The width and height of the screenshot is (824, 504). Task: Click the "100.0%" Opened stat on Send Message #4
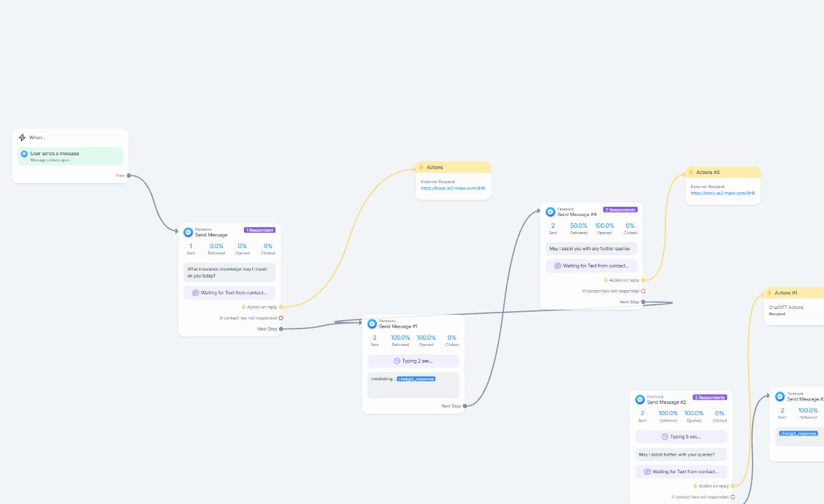(x=605, y=226)
